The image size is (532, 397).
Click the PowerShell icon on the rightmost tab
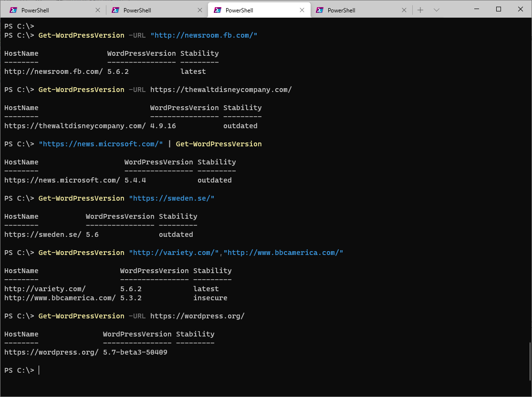pos(320,10)
